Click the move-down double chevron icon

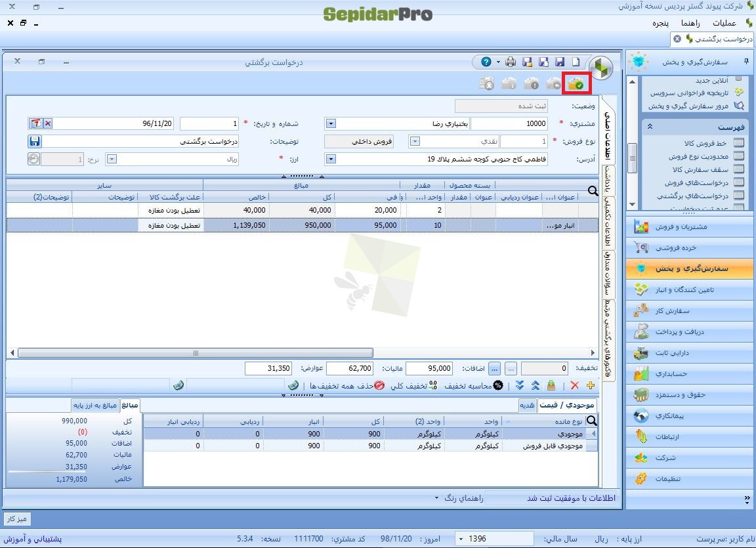[x=519, y=386]
